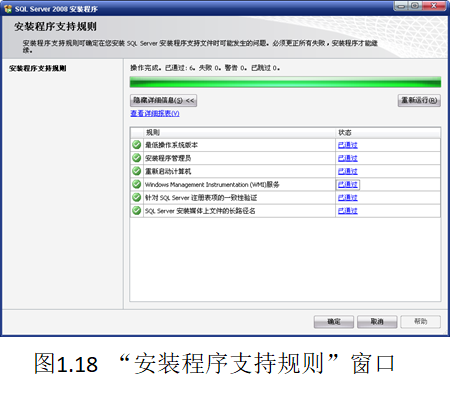Click the 取消 button
The image size is (450, 393).
point(377,322)
